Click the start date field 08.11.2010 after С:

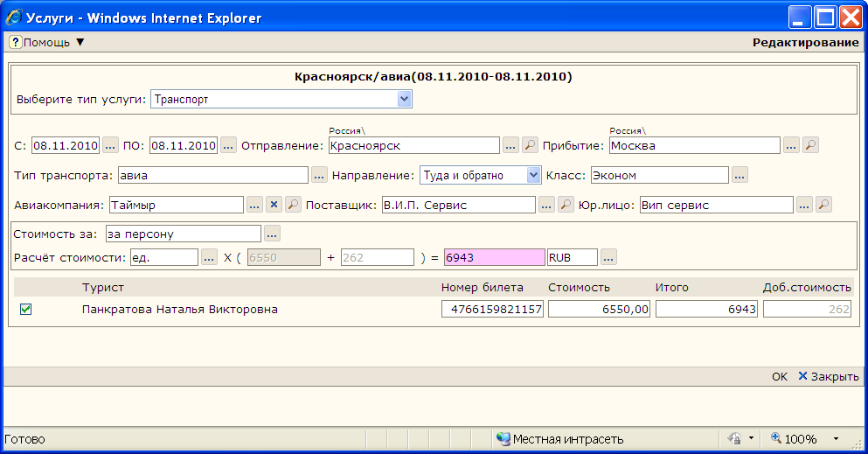66,145
